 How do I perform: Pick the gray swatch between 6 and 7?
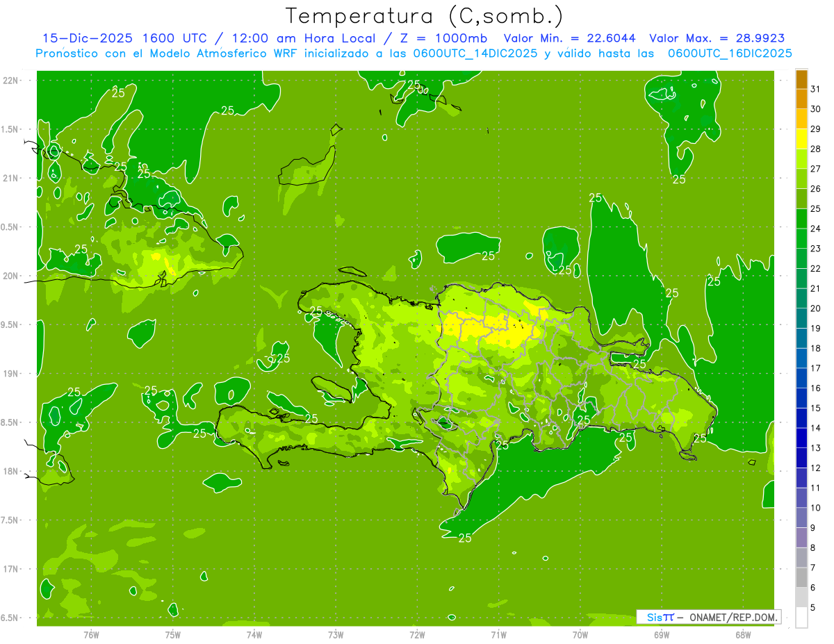point(801,577)
